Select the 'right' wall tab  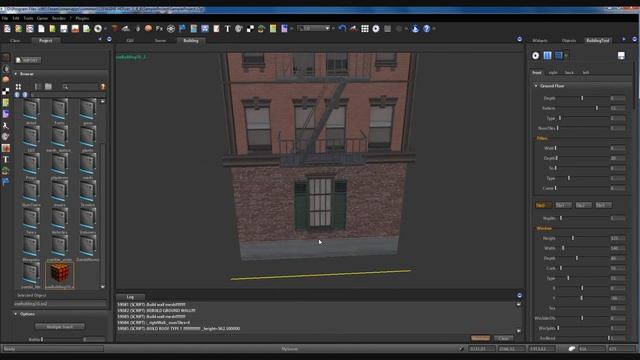tap(553, 72)
